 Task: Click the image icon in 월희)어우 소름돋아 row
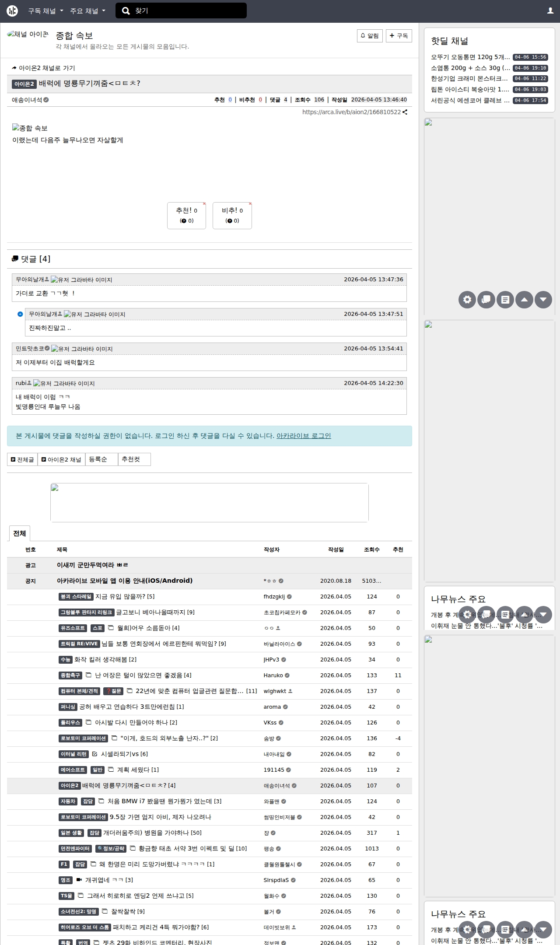coord(111,628)
